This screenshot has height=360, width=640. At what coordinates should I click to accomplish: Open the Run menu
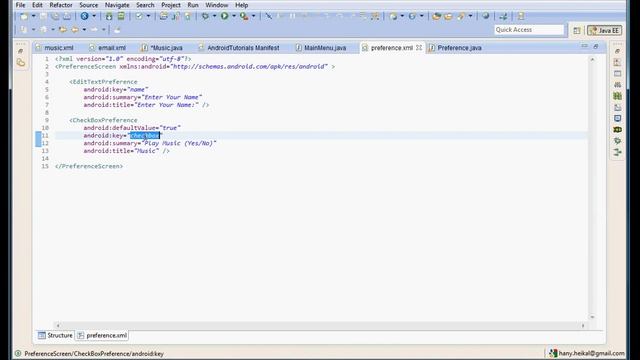click(x=193, y=5)
